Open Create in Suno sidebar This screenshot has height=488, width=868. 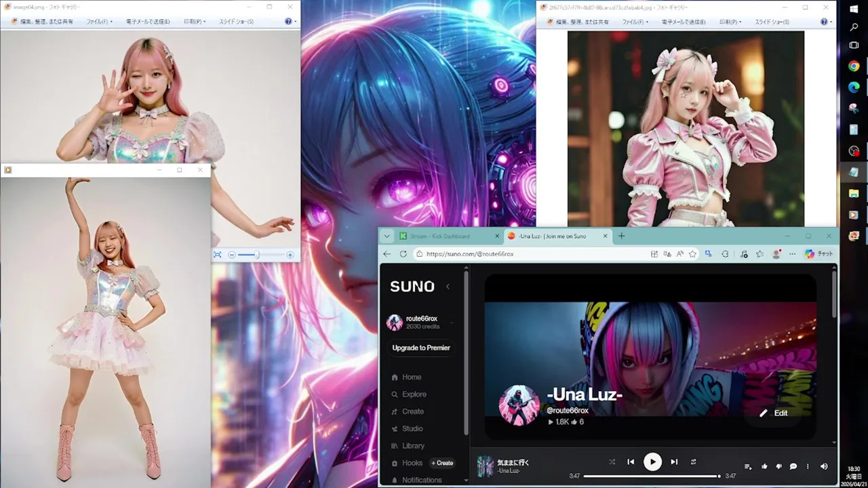tap(408, 411)
